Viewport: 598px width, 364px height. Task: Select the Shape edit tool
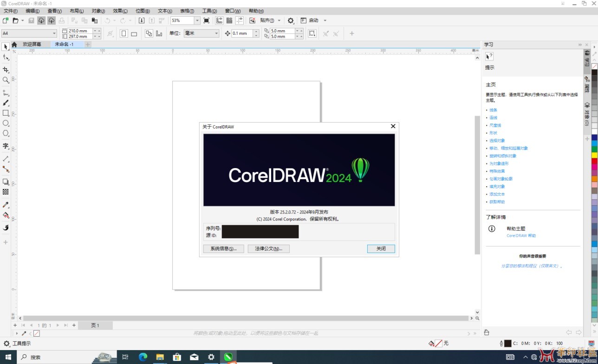[6, 57]
